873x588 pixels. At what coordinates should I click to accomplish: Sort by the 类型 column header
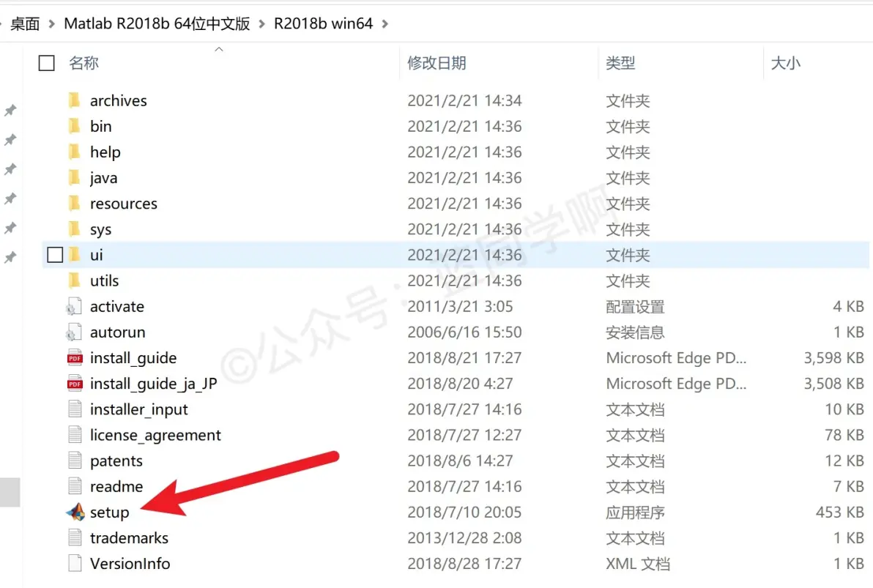pos(620,63)
